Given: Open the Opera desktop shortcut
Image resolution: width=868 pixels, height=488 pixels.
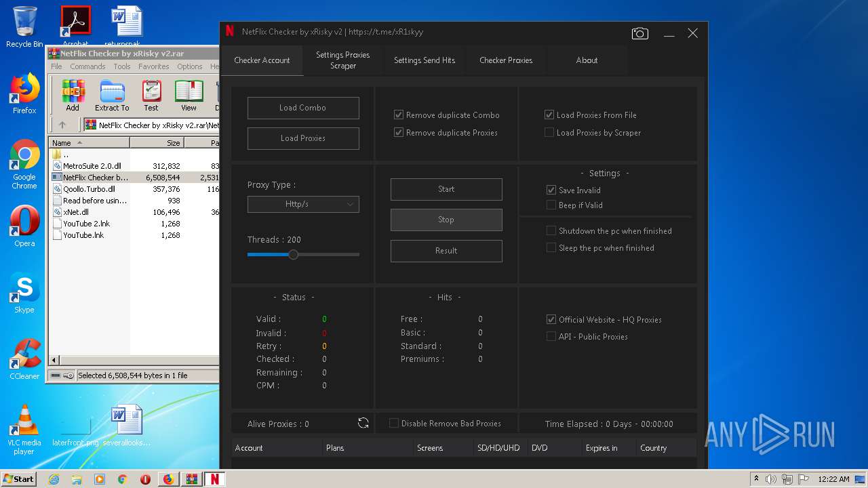Looking at the screenshot, I should 24,226.
